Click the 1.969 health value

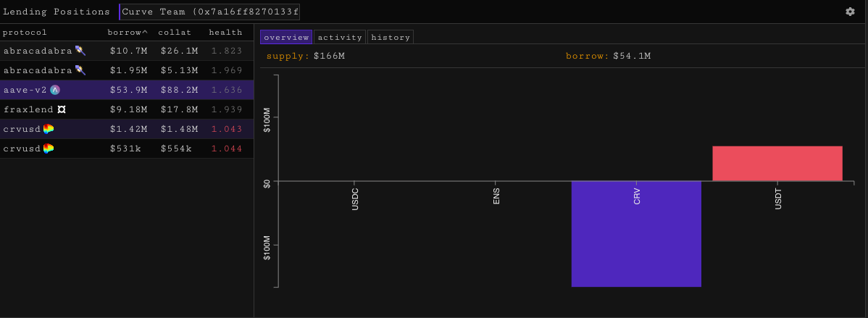tap(226, 70)
